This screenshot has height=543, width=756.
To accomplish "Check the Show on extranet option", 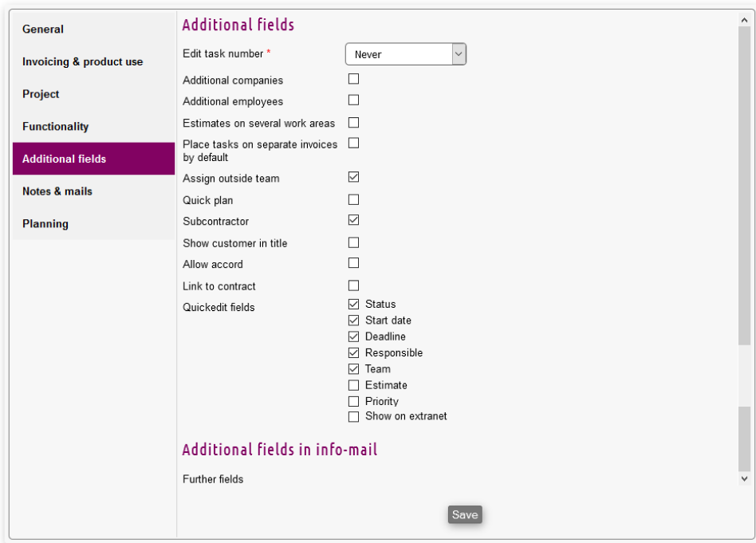I will click(353, 417).
